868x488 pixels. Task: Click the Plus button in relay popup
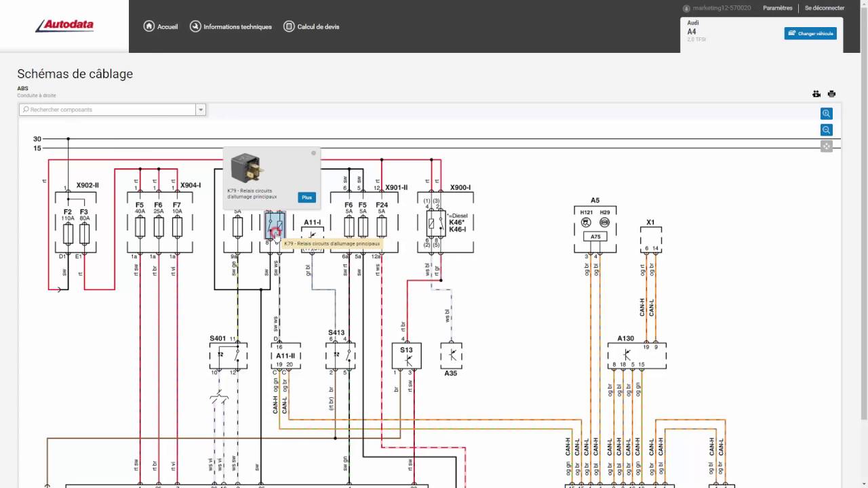pos(307,197)
